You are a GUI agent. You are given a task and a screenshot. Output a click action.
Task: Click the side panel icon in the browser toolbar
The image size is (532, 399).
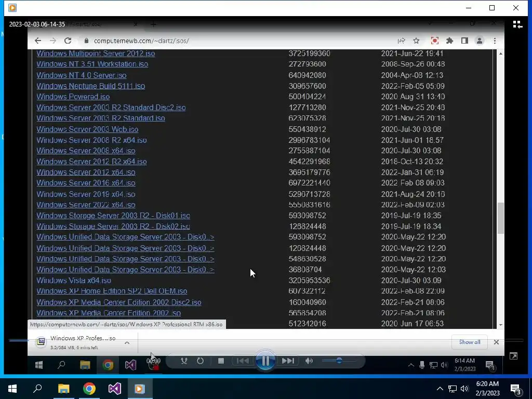tap(464, 41)
